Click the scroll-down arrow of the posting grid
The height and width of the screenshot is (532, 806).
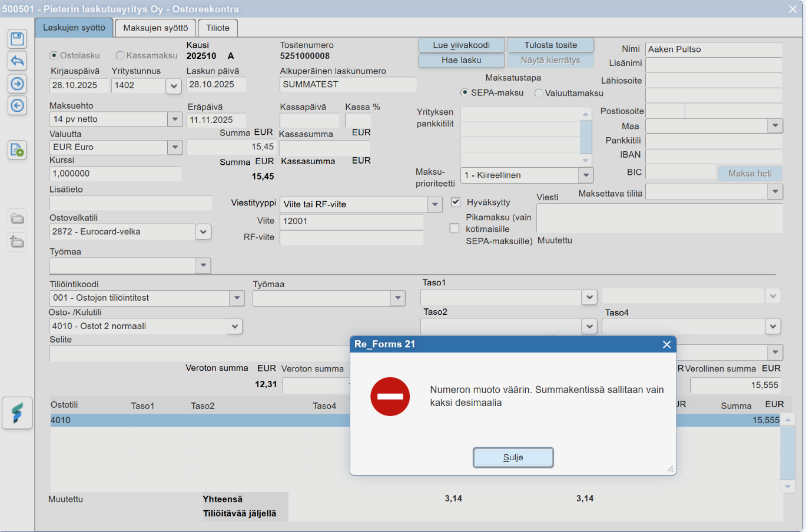coord(788,487)
